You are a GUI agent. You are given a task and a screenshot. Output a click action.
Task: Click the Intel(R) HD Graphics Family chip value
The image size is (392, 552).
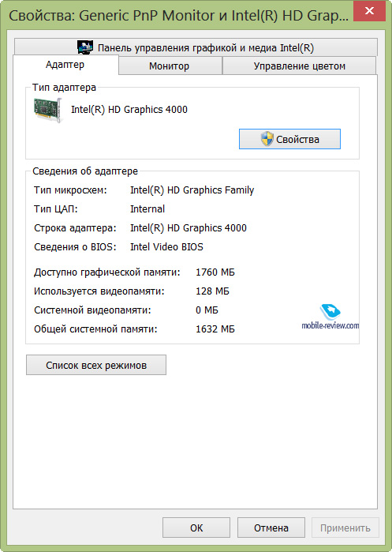(192, 190)
